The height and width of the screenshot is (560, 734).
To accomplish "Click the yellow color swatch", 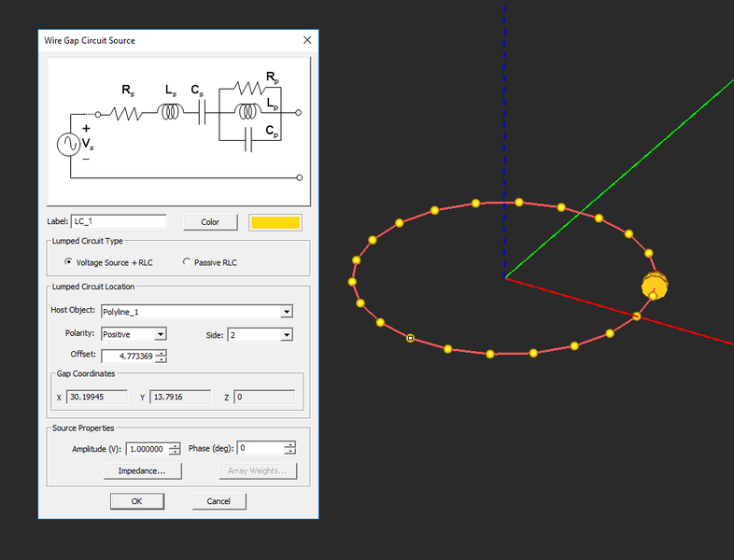I will 275,222.
